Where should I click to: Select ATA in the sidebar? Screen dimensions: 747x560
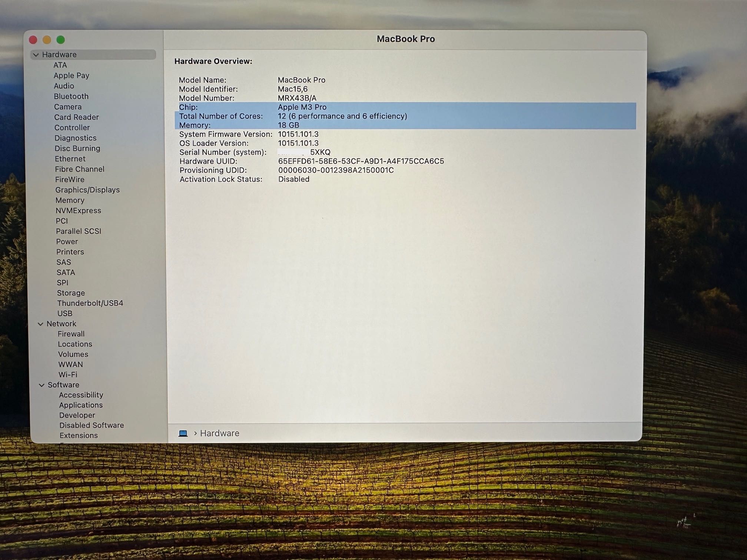60,65
